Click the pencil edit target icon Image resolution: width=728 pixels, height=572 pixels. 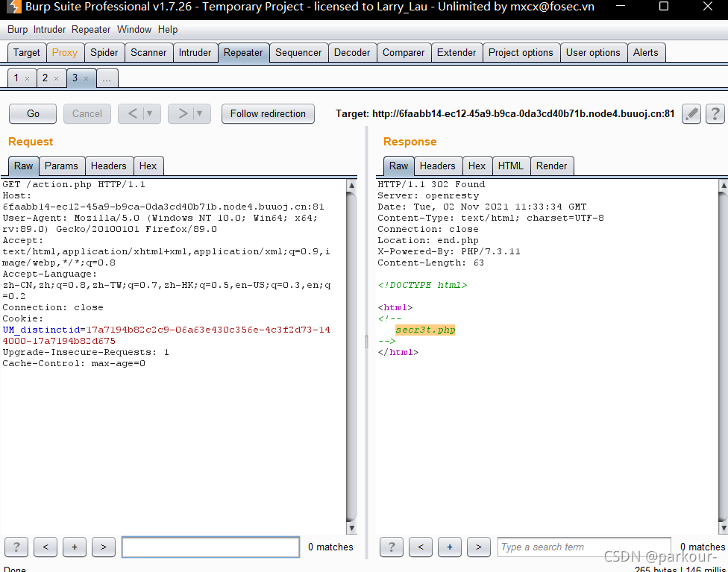[691, 114]
